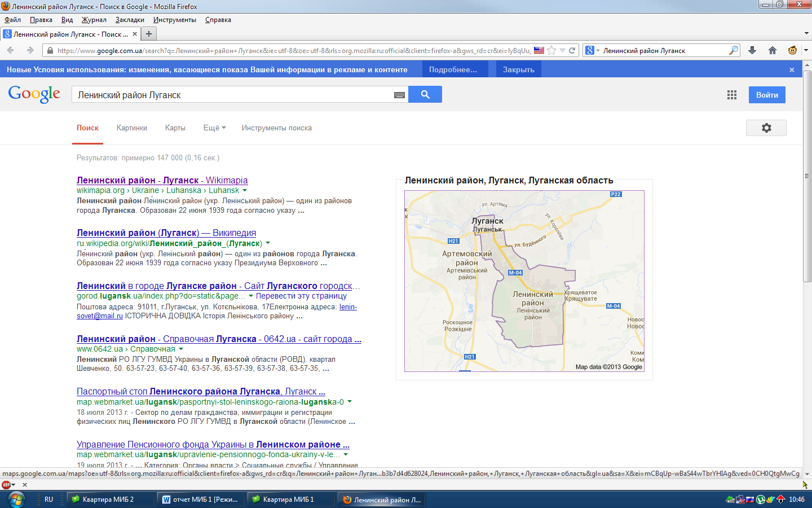This screenshot has width=812, height=508.
Task: Click the RU language indicator in taskbar
Action: coord(48,500)
